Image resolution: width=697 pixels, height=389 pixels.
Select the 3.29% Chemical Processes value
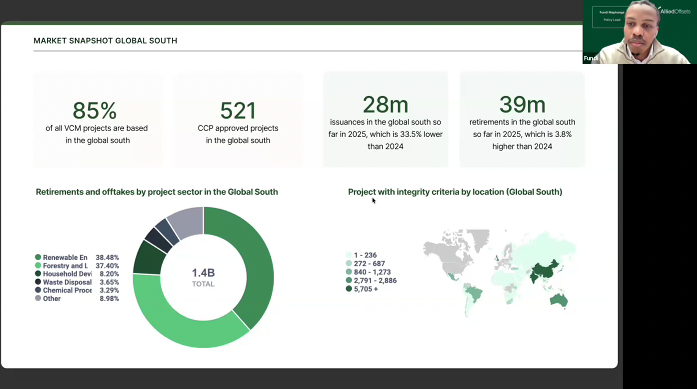[x=109, y=290]
